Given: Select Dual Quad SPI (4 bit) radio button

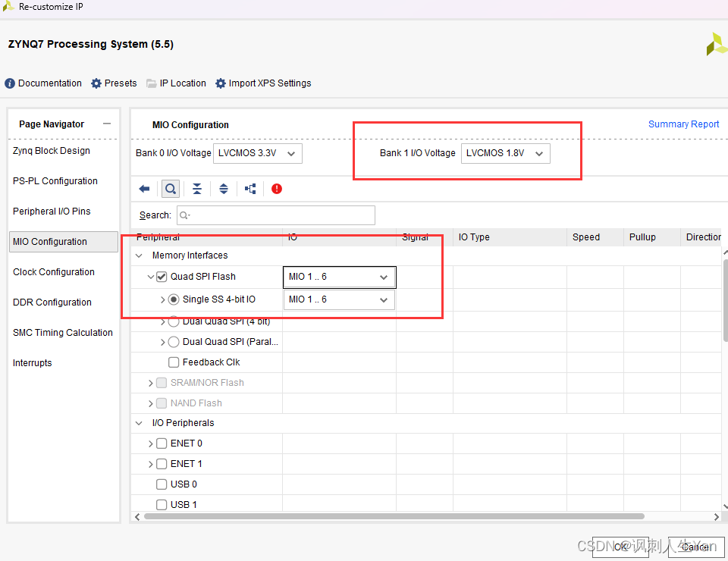Looking at the screenshot, I should pyautogui.click(x=174, y=321).
